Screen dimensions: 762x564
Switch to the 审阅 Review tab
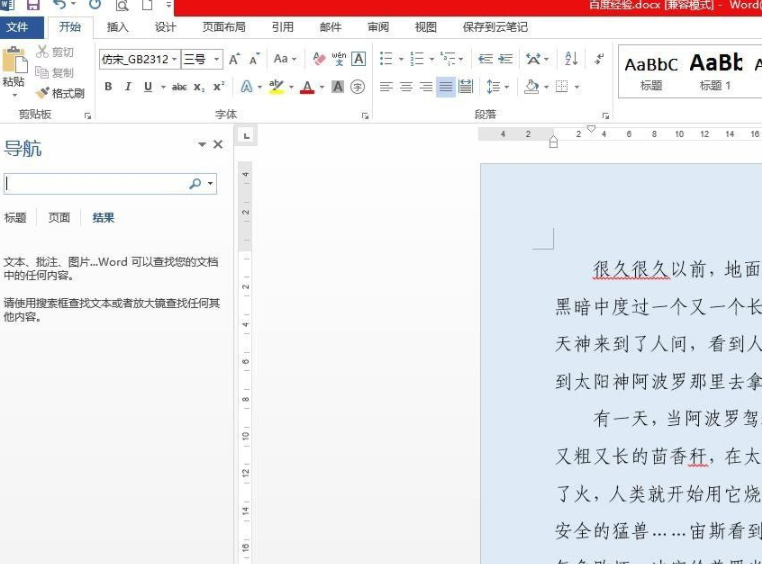pos(378,27)
